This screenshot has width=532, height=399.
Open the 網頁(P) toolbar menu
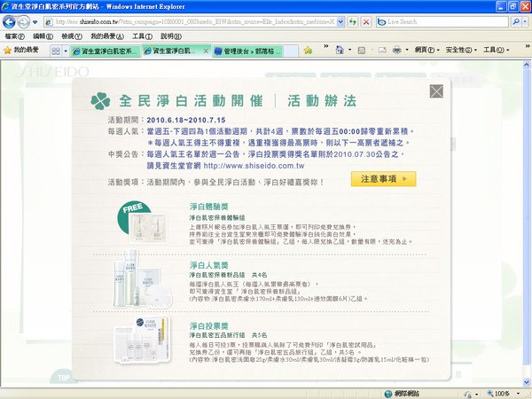point(426,51)
